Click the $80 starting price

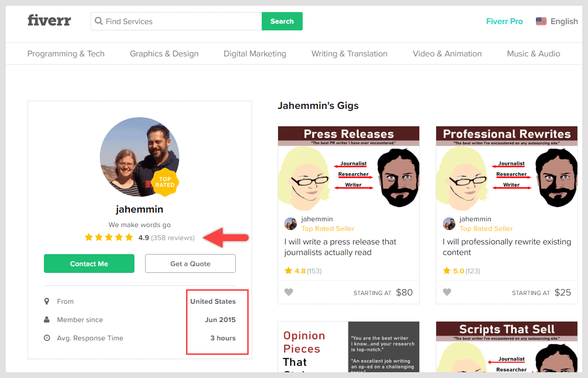[x=404, y=292]
